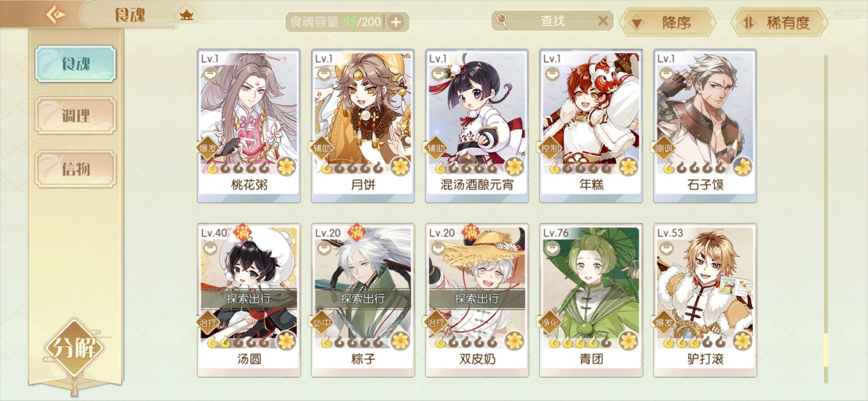Toggle the bowl marker on 月饼 card
868x401 pixels.
point(324,74)
